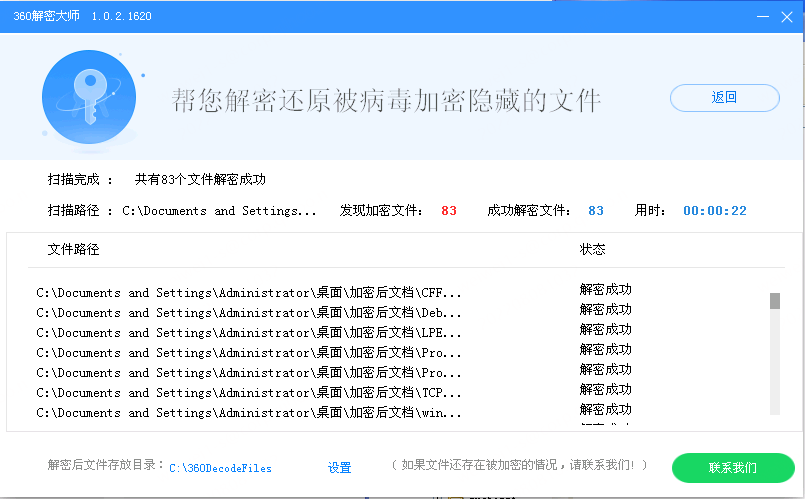Open the C:\360DecodeFiles folder link

click(220, 468)
